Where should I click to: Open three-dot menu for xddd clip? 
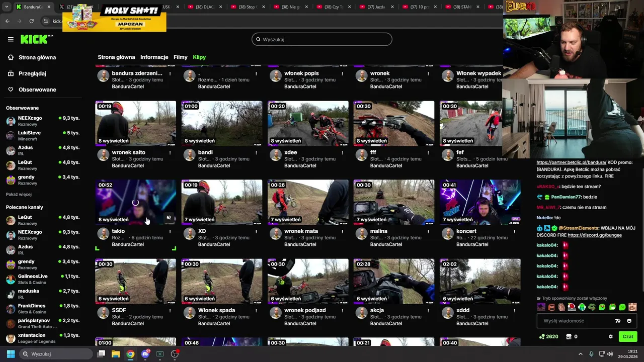click(514, 310)
